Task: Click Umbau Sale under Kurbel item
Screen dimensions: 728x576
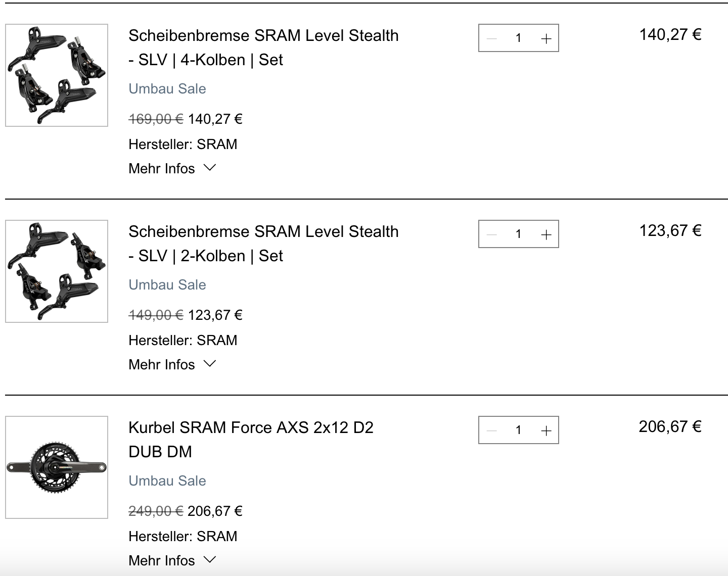Action: 167,481
